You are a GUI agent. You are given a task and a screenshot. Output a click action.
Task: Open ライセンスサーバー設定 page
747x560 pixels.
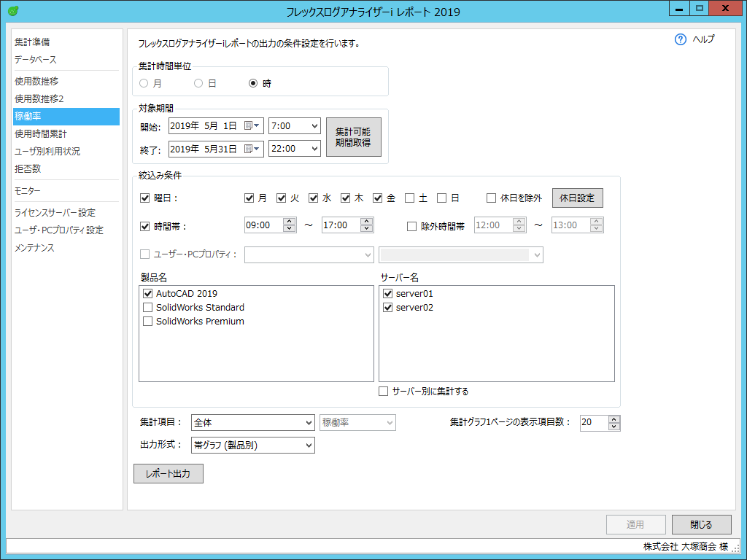(x=55, y=212)
